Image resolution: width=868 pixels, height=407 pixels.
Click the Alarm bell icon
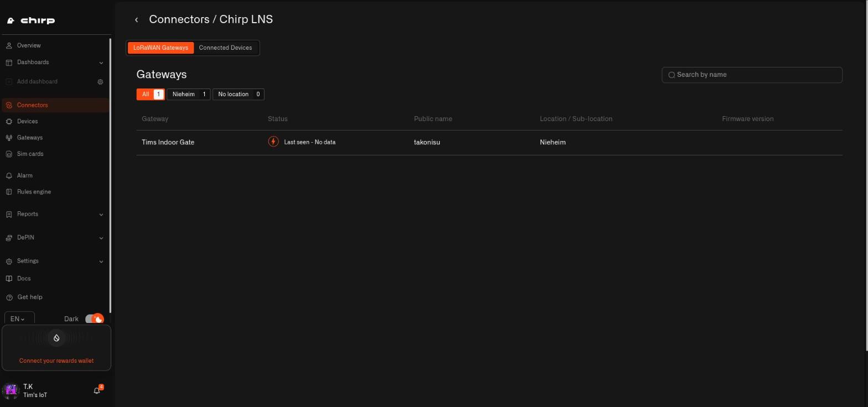pos(9,175)
